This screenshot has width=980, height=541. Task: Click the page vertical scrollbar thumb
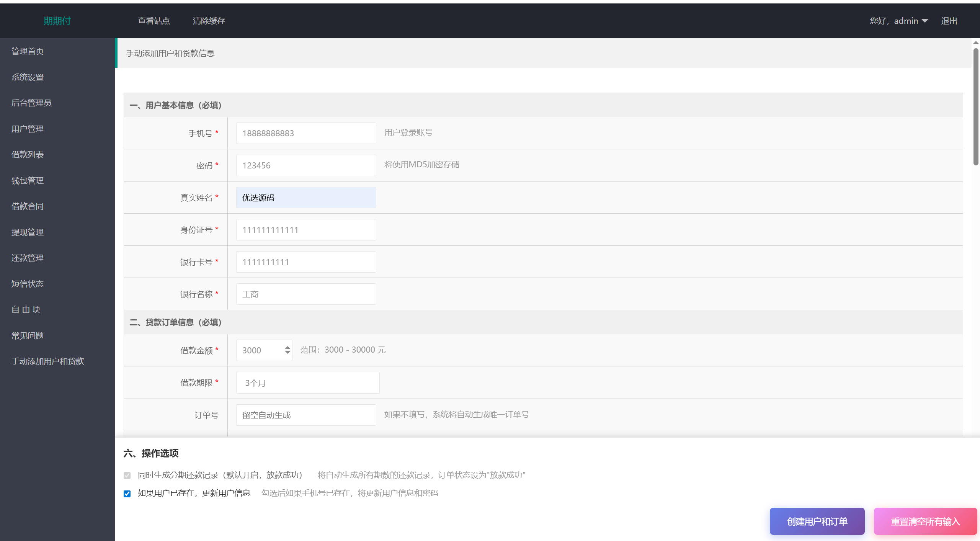[976, 107]
